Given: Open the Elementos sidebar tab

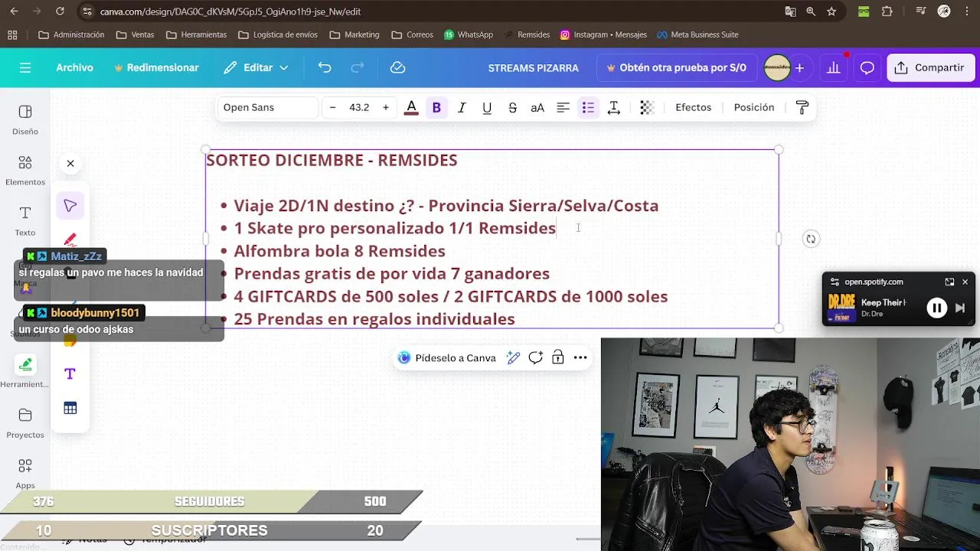Looking at the screenshot, I should [25, 171].
